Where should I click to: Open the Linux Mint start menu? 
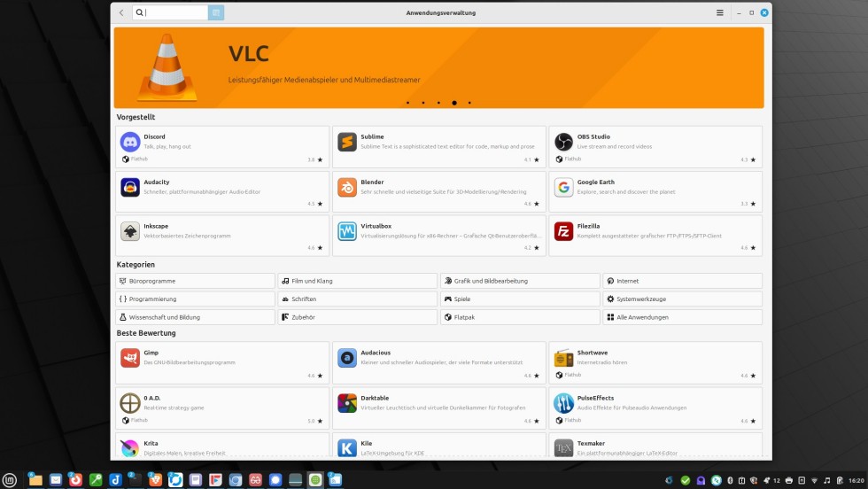[x=10, y=480]
